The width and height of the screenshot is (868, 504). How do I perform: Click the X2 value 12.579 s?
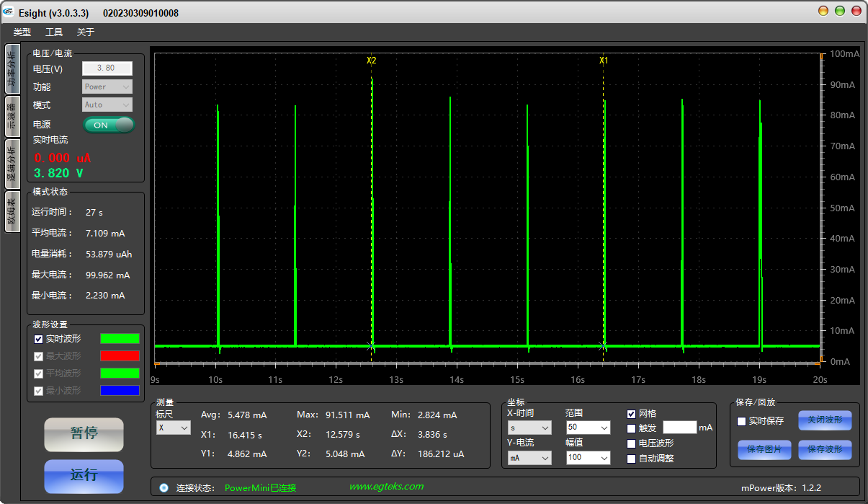tap(344, 435)
